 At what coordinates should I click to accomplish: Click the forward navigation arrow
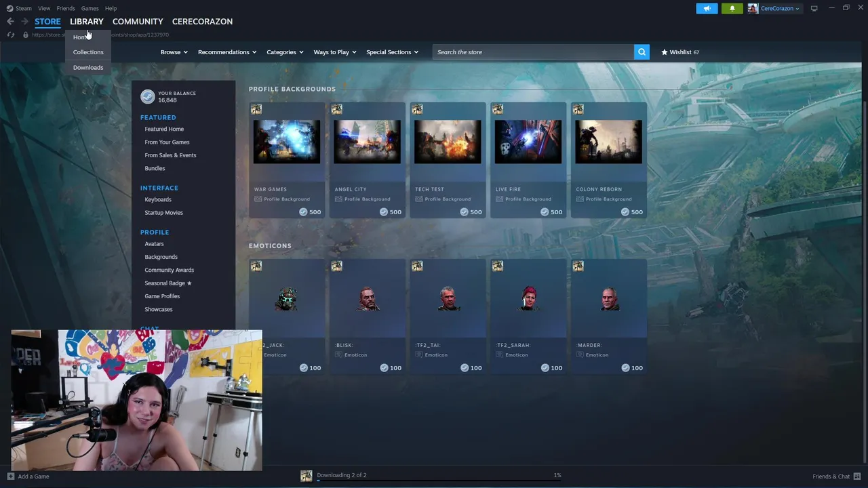click(x=24, y=22)
